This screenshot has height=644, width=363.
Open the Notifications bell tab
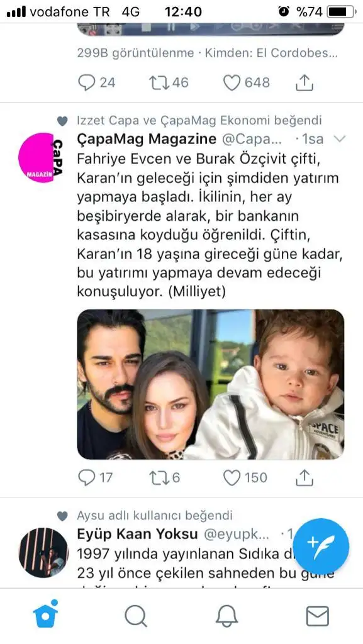227,616
